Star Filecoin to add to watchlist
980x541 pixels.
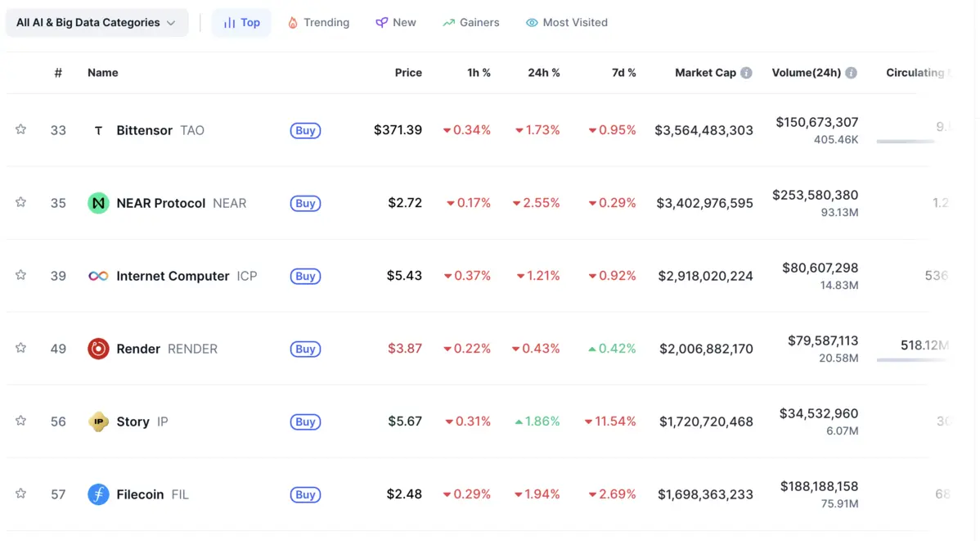pos(20,493)
